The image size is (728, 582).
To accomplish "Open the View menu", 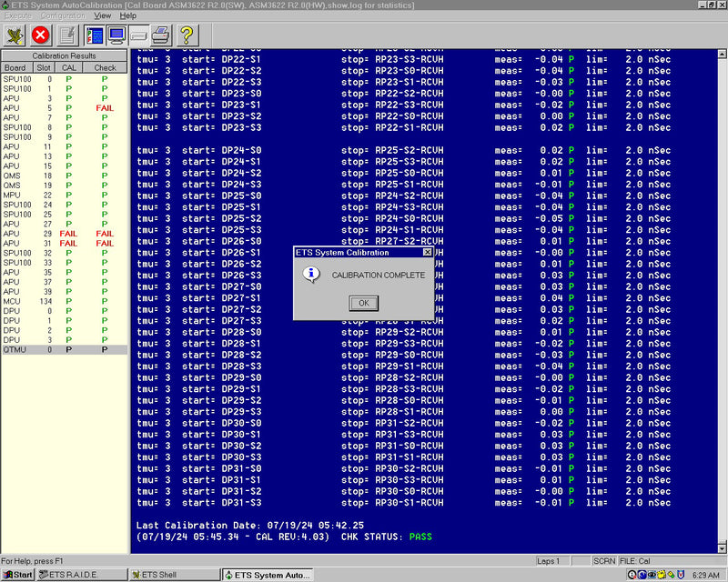I will (102, 15).
